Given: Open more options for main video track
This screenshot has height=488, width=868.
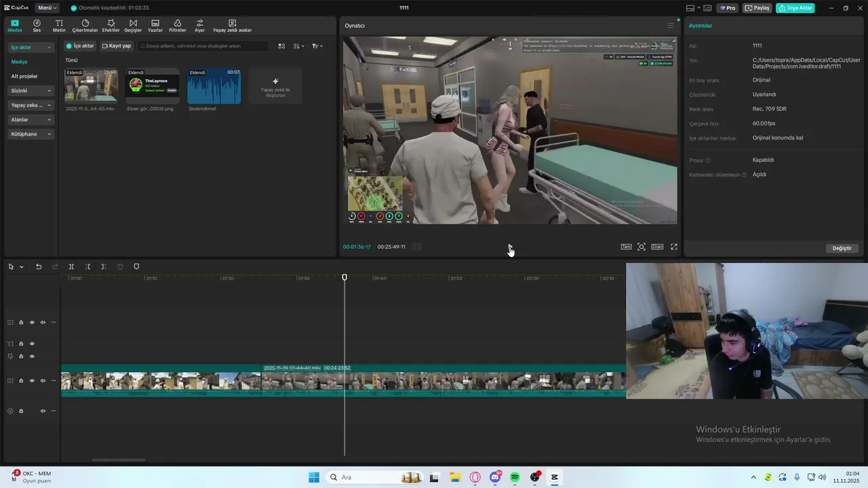Looking at the screenshot, I should (54, 381).
